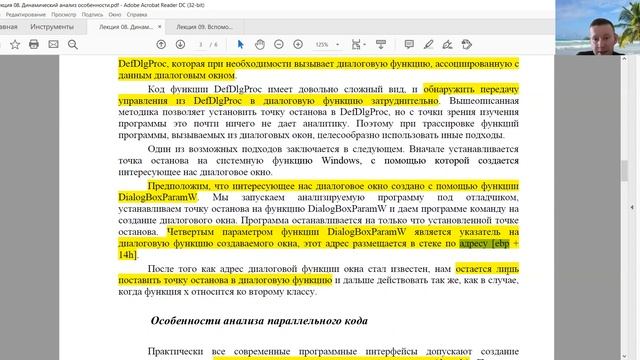Select the arrow selection tool
Image resolution: width=640 pixels, height=360 pixels.
tap(240, 44)
